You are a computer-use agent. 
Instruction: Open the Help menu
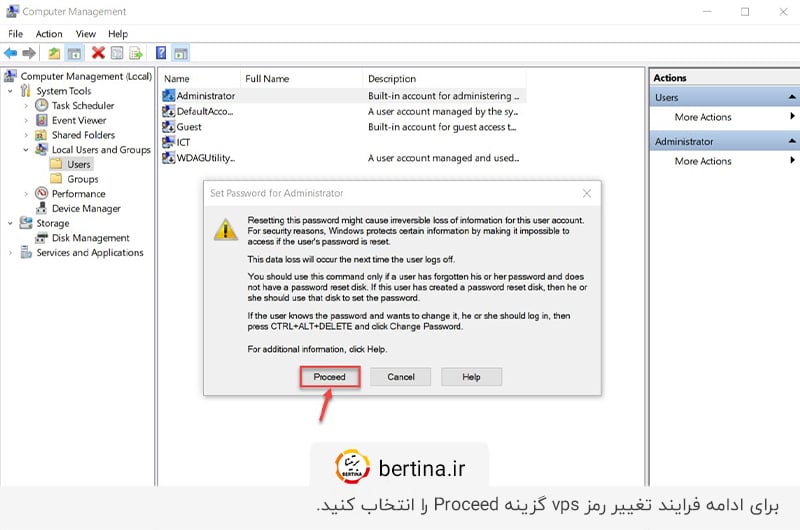point(118,34)
